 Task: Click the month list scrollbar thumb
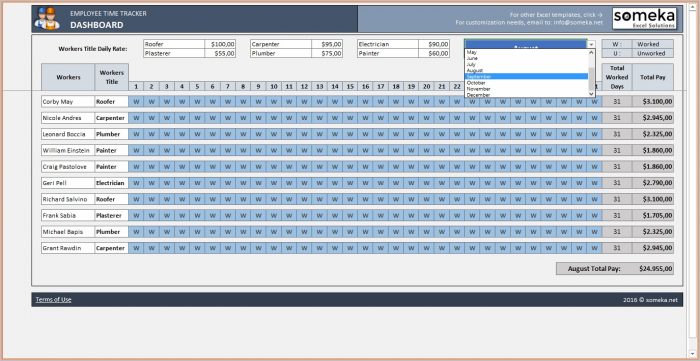click(x=592, y=79)
